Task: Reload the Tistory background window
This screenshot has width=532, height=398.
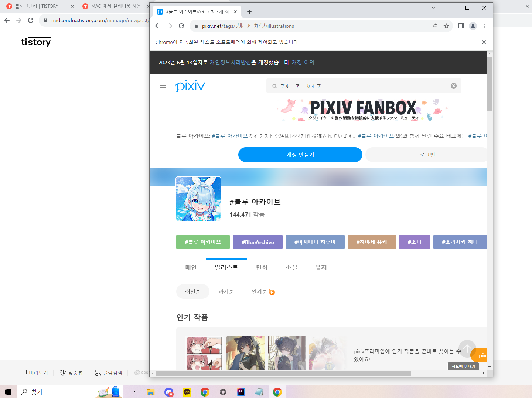Action: coord(31,20)
